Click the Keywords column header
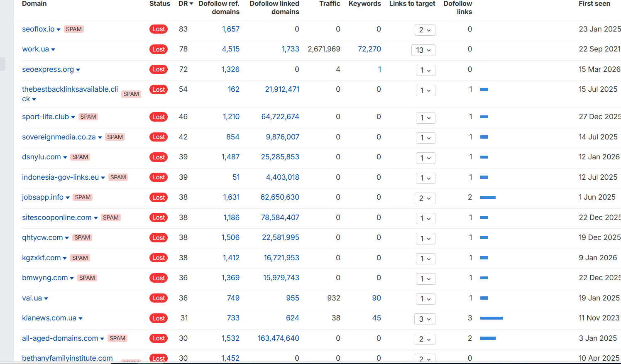This screenshot has width=621, height=364. [x=365, y=4]
